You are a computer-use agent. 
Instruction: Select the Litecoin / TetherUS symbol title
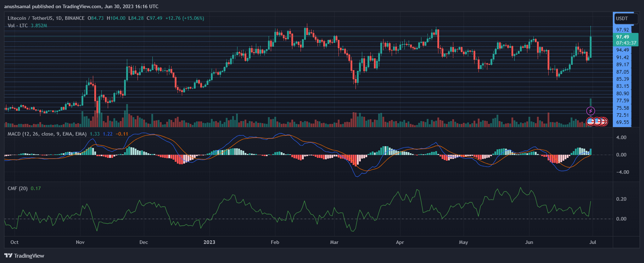pos(46,18)
